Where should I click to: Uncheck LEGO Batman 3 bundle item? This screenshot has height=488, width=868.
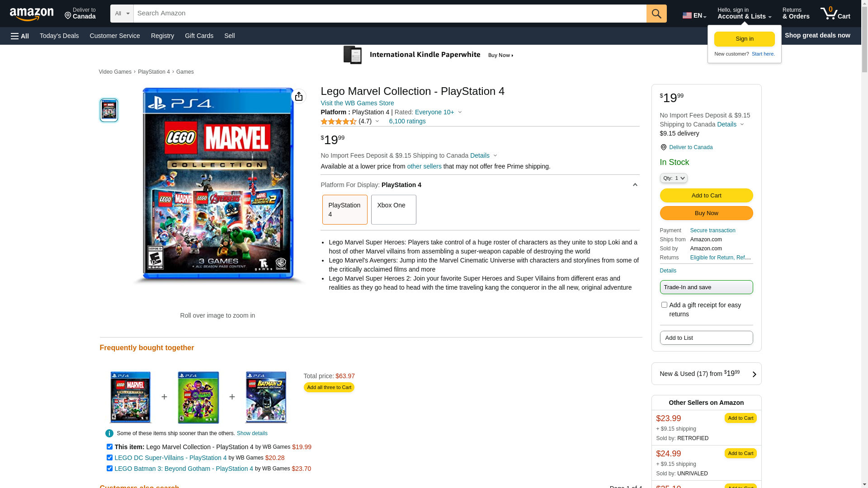click(109, 468)
